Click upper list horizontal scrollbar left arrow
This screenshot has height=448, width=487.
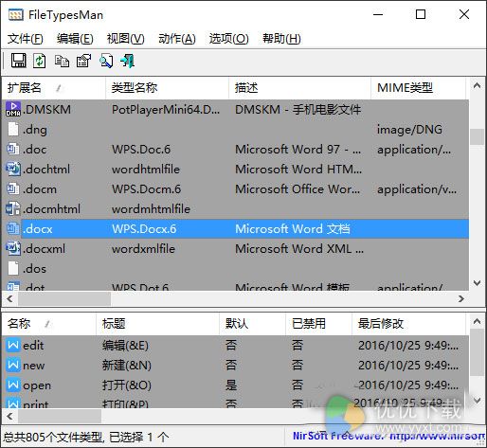click(9, 298)
